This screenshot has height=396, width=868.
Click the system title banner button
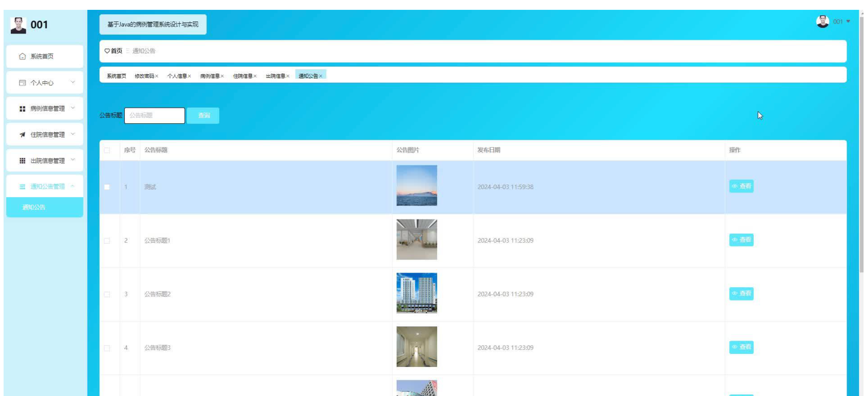[x=153, y=24]
